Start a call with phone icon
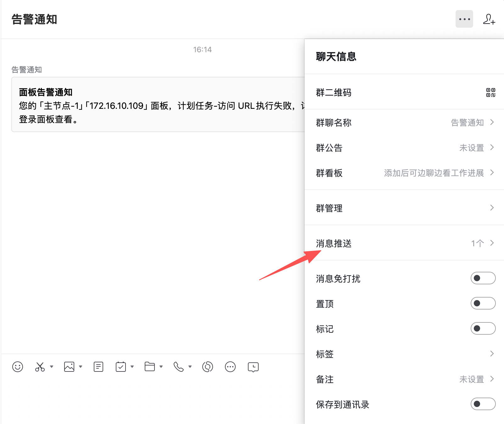The width and height of the screenshot is (504, 424). [x=179, y=367]
